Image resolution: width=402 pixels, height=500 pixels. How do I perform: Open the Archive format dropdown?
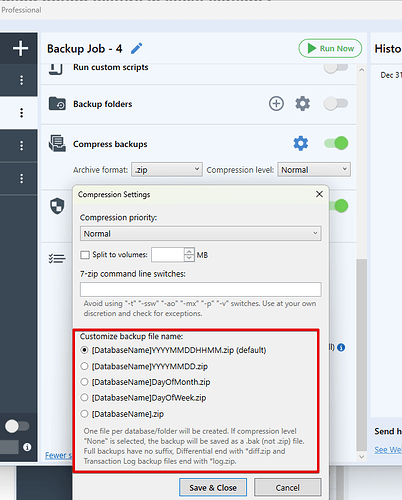point(167,170)
